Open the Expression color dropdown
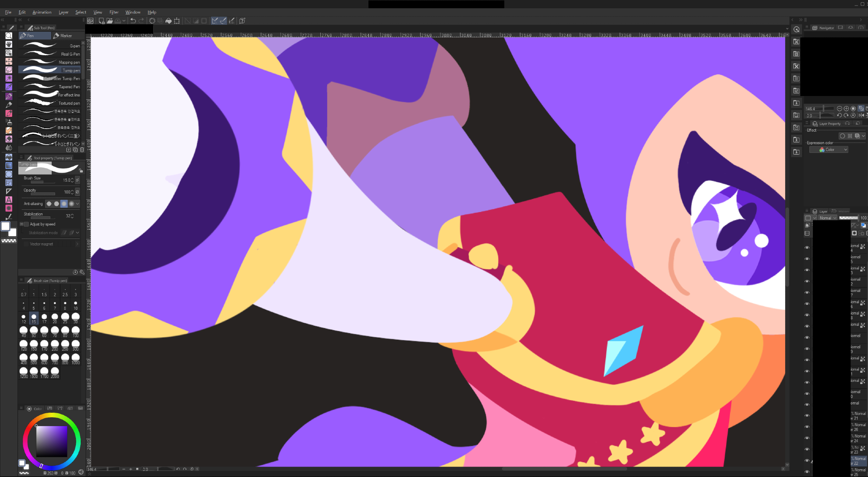868x477 pixels. [829, 149]
